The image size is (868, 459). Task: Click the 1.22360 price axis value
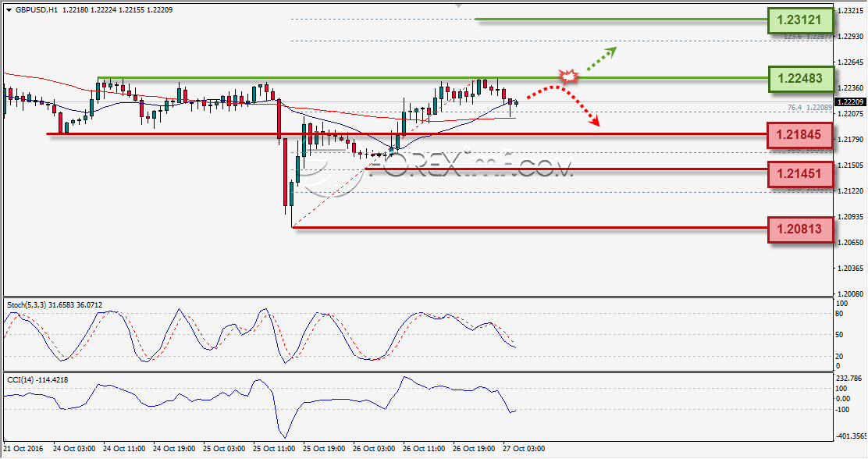tap(852, 88)
